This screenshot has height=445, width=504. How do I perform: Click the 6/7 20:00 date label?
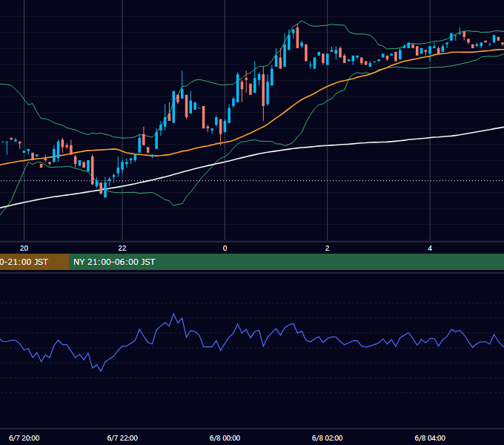coord(24,438)
